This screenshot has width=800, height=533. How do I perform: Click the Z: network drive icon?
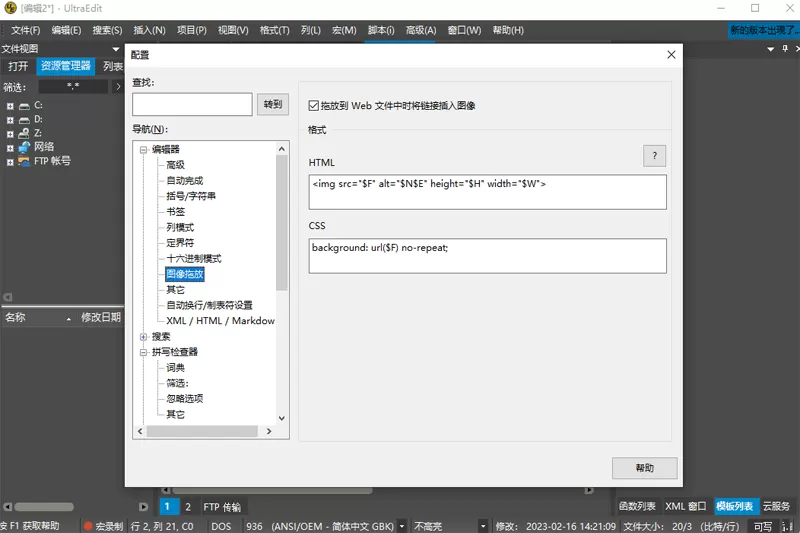24,133
